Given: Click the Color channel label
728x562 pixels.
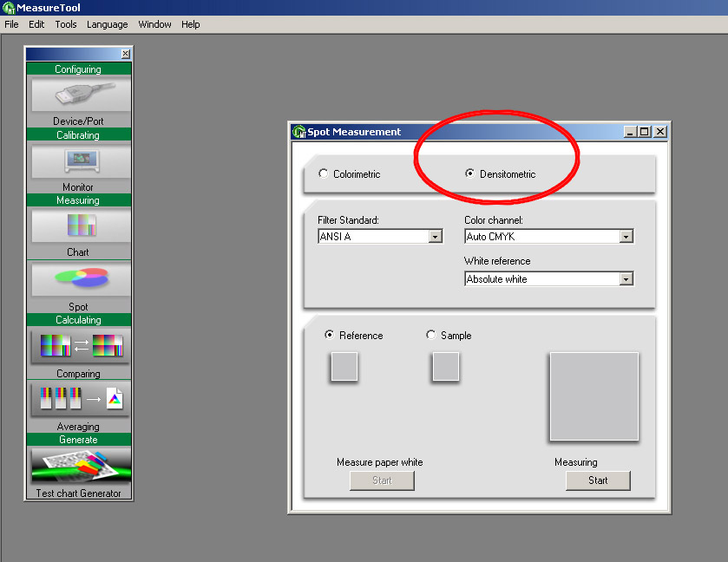Looking at the screenshot, I should pos(494,220).
